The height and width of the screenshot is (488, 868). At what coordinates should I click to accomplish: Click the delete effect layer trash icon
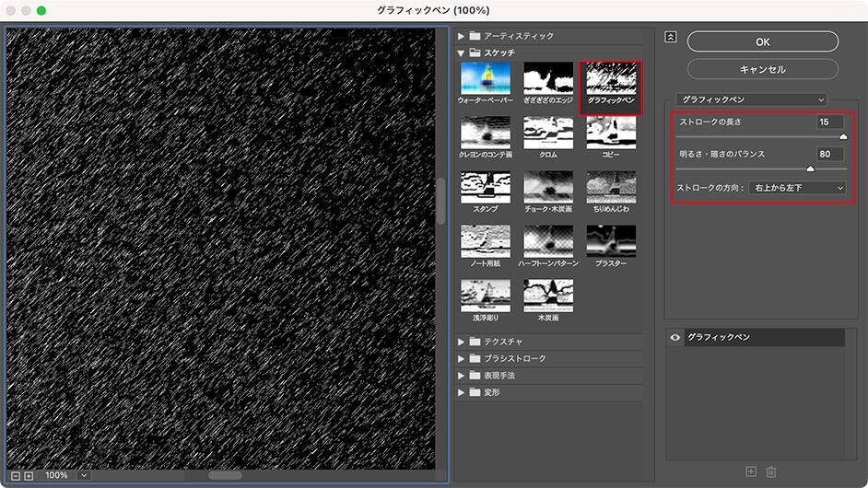(771, 471)
